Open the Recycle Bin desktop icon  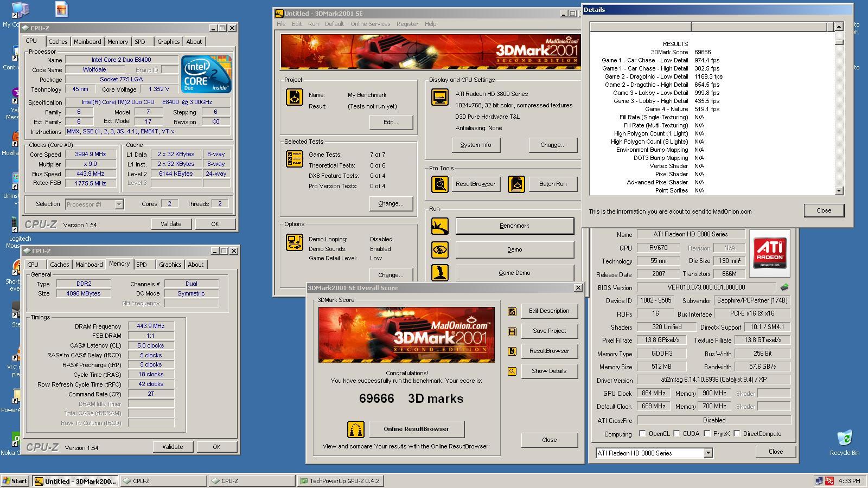(844, 442)
